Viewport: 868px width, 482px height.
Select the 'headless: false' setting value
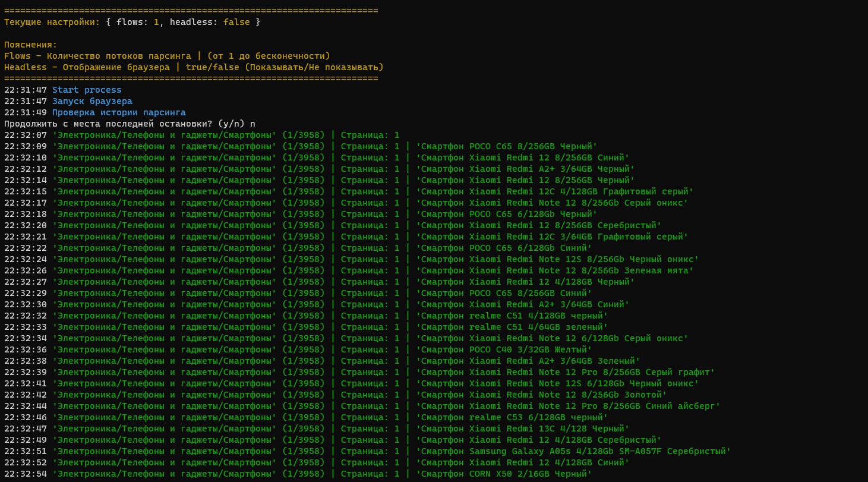[x=210, y=22]
